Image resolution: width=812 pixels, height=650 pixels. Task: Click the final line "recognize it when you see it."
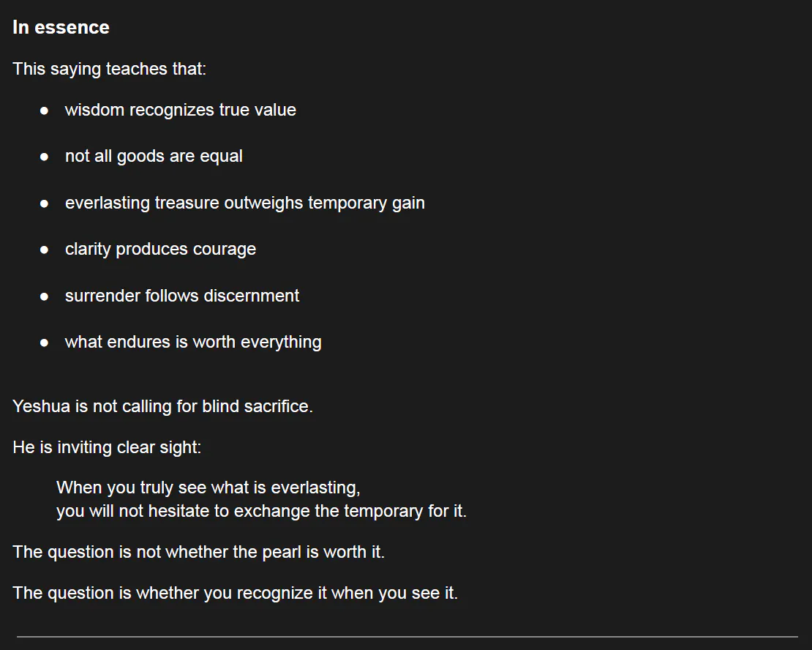(235, 593)
